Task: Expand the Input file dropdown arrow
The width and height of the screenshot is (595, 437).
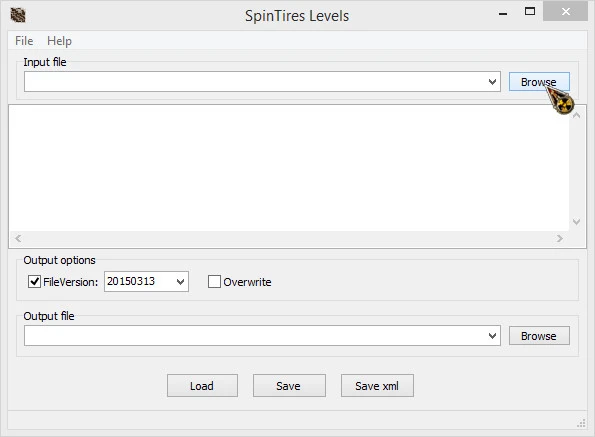Action: point(493,82)
